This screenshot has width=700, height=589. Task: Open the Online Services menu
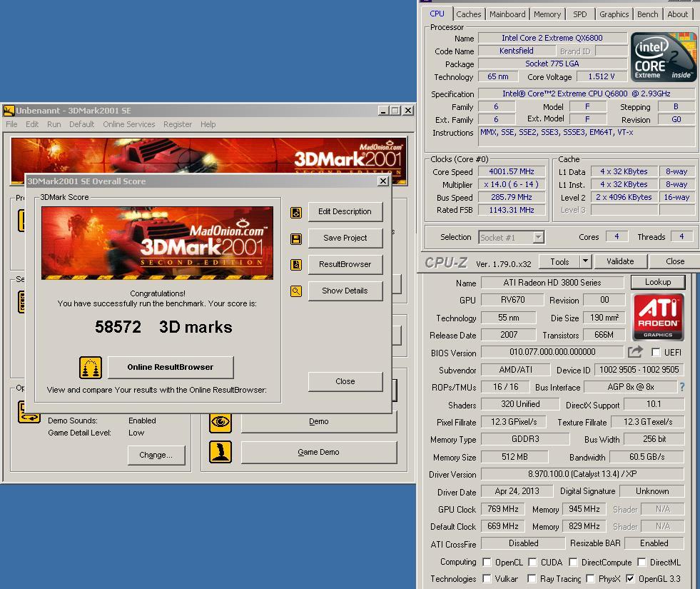pos(129,124)
